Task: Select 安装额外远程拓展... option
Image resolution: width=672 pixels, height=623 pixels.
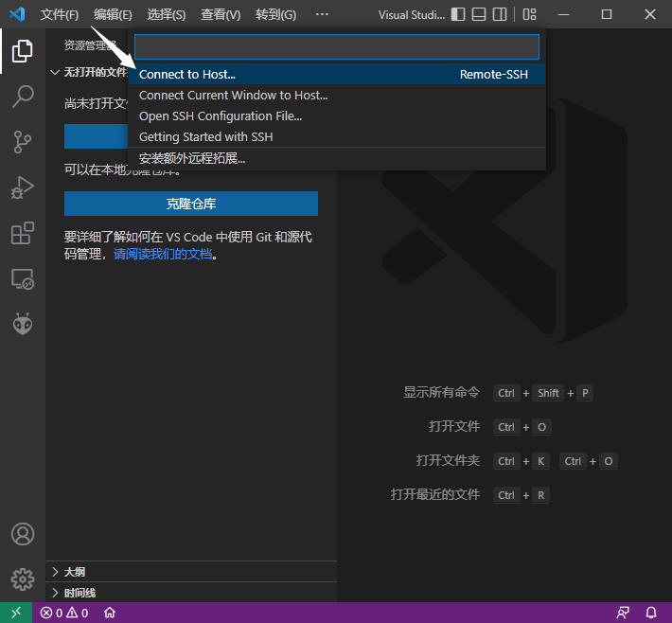Action: tap(337, 159)
